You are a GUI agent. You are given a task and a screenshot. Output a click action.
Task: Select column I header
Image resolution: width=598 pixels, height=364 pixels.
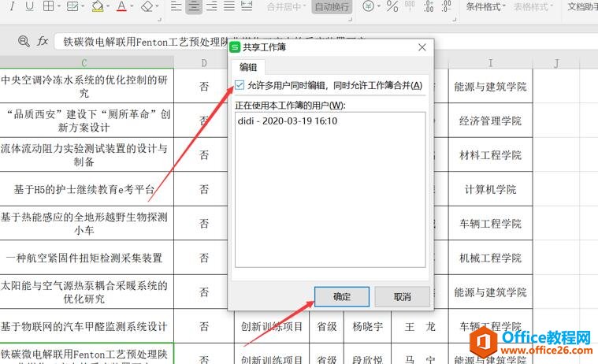click(x=490, y=62)
